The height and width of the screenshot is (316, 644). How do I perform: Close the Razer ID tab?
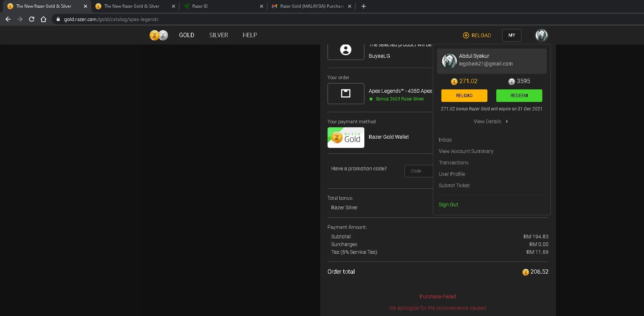click(x=262, y=6)
